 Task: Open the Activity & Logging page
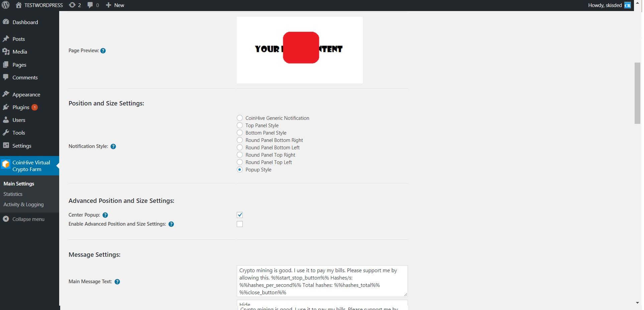tap(23, 204)
